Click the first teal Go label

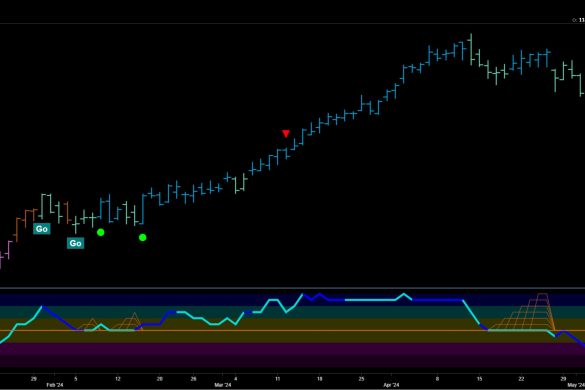pos(41,229)
